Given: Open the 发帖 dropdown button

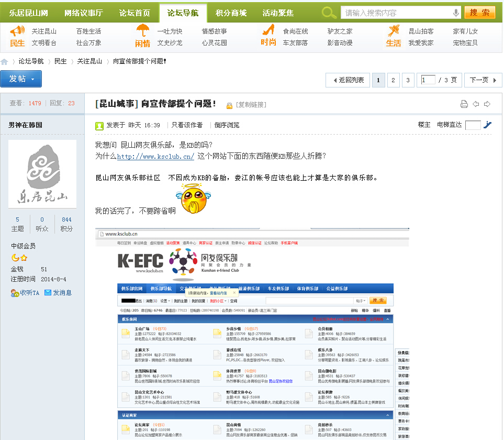Looking at the screenshot, I should click(x=21, y=79).
